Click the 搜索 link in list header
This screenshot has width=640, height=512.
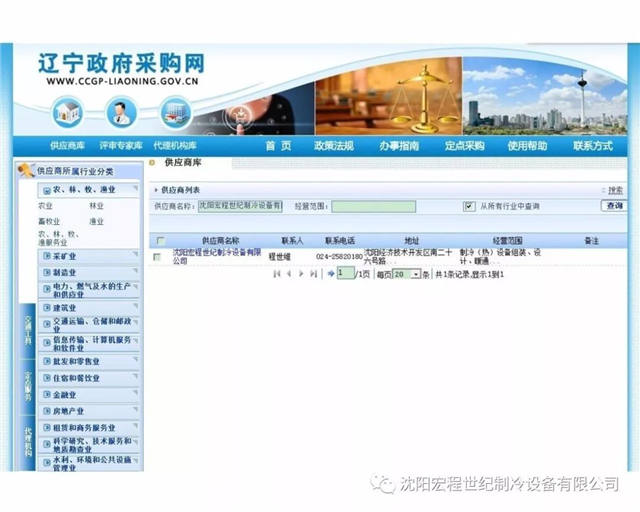[x=616, y=190]
